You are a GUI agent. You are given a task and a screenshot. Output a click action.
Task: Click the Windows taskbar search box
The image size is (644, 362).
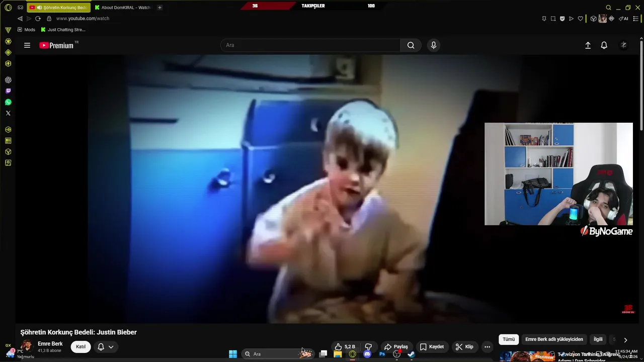(x=278, y=354)
